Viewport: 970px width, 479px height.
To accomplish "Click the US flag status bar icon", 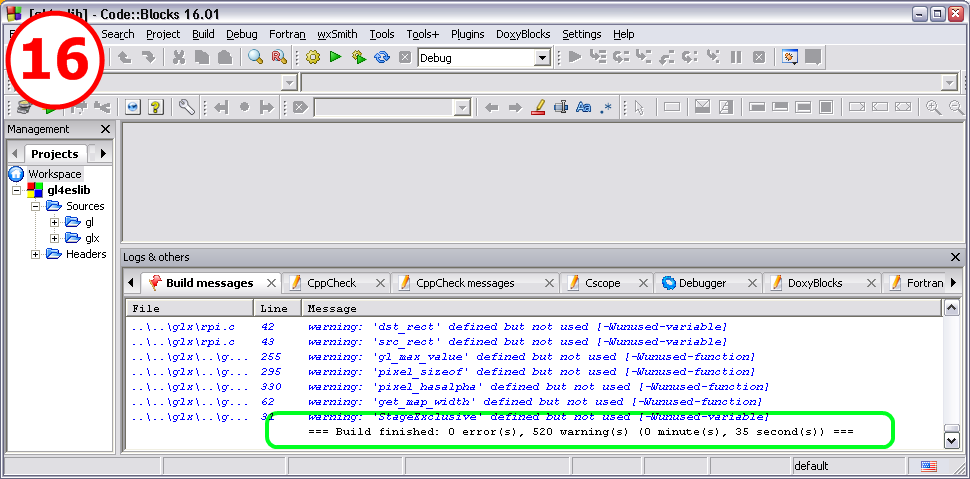I will 929,466.
